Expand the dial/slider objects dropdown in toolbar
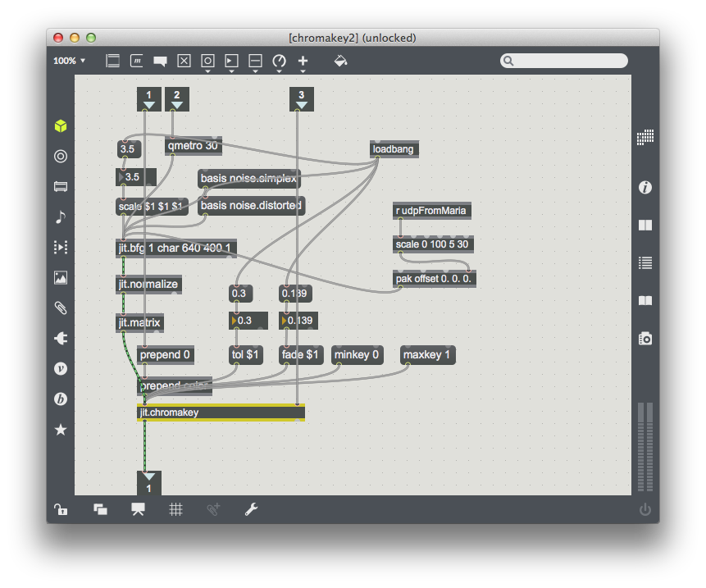Viewport: 706px width, 588px height. click(x=279, y=62)
